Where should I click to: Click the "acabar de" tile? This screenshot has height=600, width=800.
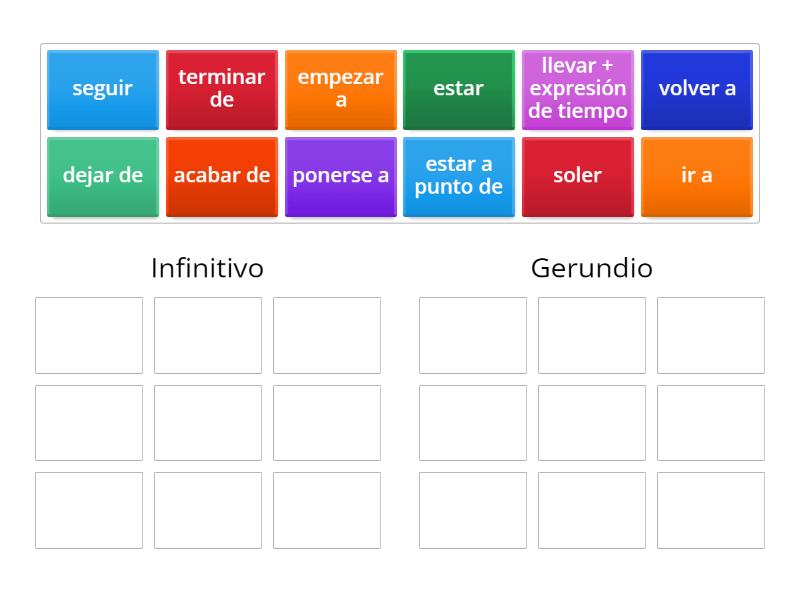coord(221,176)
